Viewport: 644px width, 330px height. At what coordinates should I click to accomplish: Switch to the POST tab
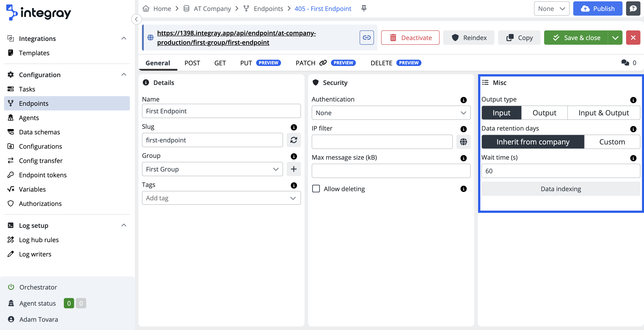[x=192, y=63]
